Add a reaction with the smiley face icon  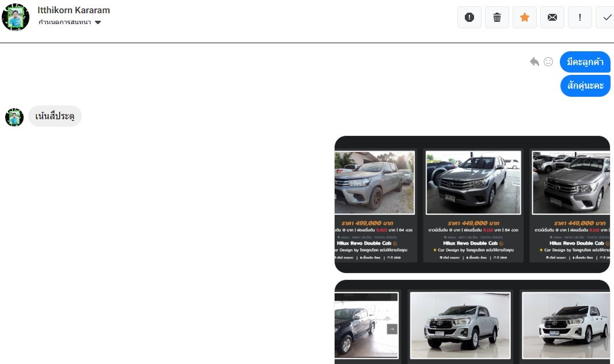point(548,62)
